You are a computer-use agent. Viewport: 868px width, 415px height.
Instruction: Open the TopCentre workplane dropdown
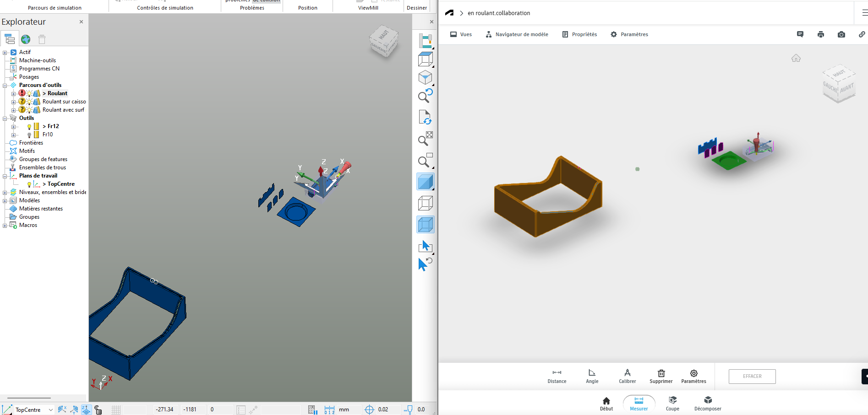pyautogui.click(x=50, y=410)
